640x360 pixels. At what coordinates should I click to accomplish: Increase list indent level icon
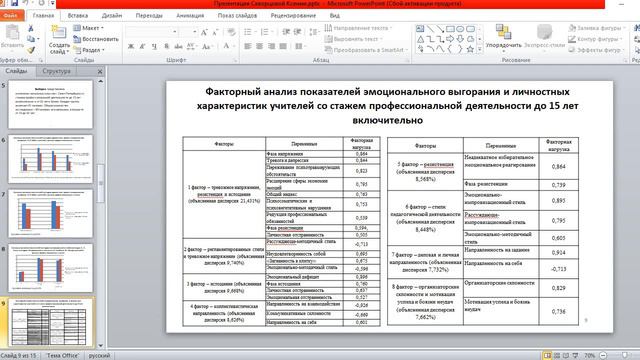(x=297, y=32)
